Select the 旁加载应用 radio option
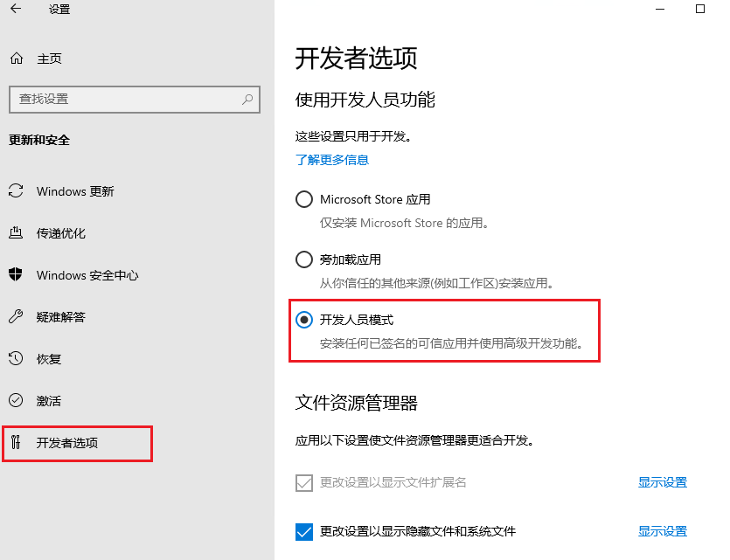 click(304, 259)
